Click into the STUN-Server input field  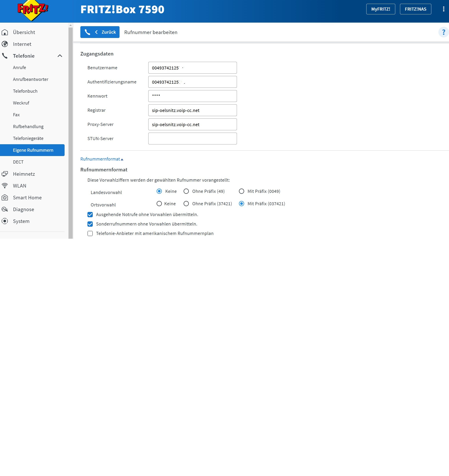192,138
